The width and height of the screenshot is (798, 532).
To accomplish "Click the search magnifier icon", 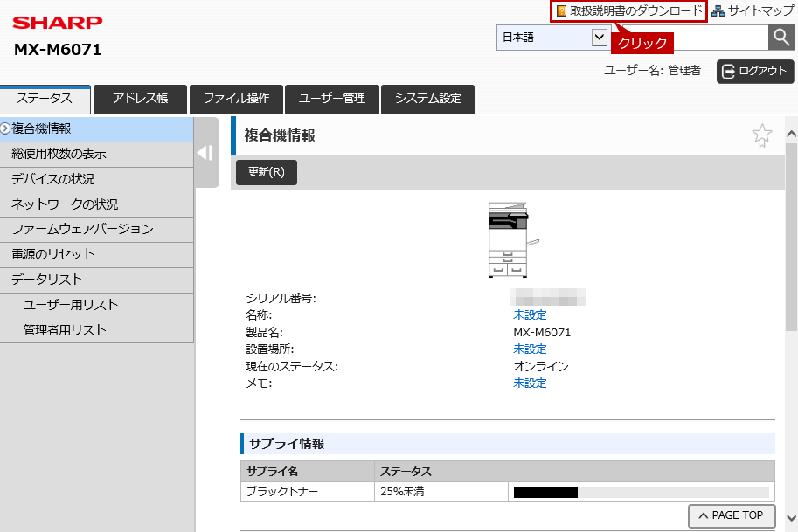I will [x=781, y=38].
